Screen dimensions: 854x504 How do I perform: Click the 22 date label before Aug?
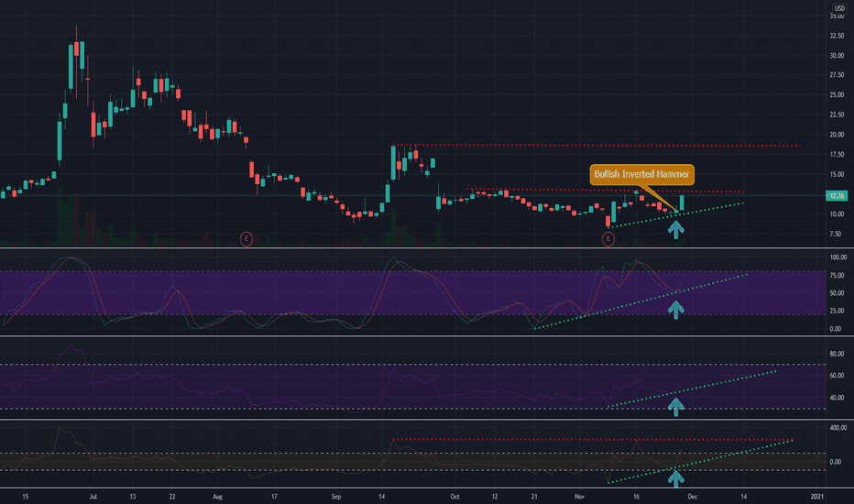pyautogui.click(x=172, y=497)
